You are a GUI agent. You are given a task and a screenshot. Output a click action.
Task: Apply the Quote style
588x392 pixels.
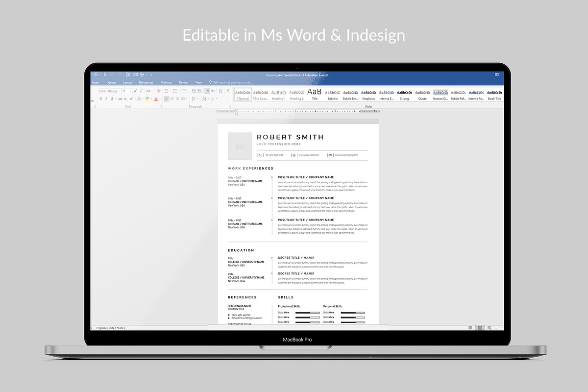coord(422,95)
